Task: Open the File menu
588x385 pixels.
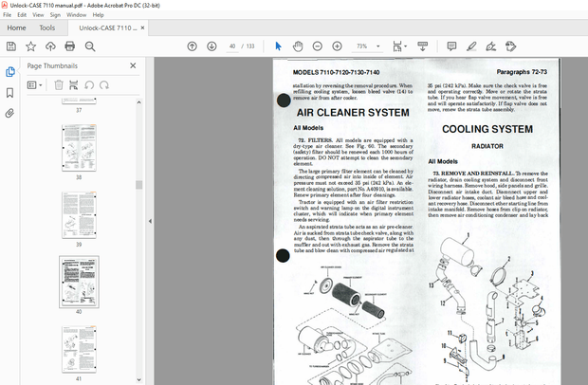Action: (8, 15)
